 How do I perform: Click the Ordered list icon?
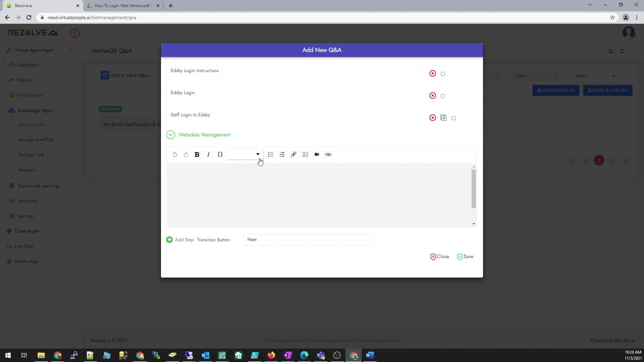pos(282,154)
